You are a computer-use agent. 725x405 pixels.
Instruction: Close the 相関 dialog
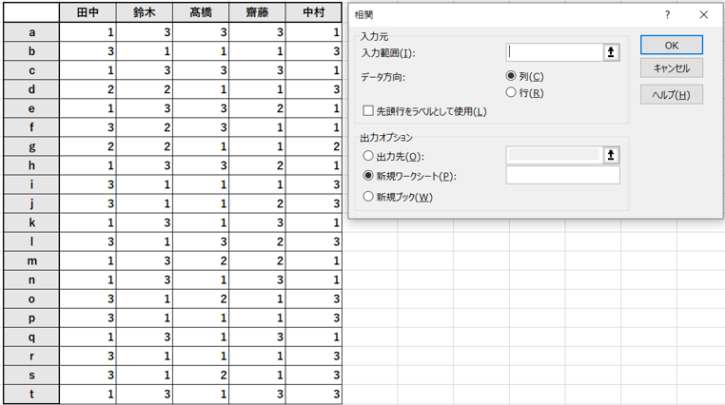point(703,15)
